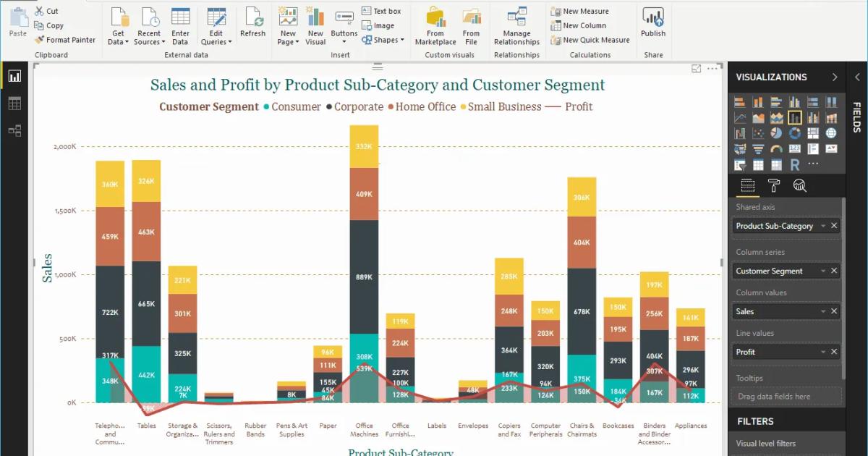Remove the Sales field from Column values
This screenshot has height=456, width=868.
tap(833, 311)
